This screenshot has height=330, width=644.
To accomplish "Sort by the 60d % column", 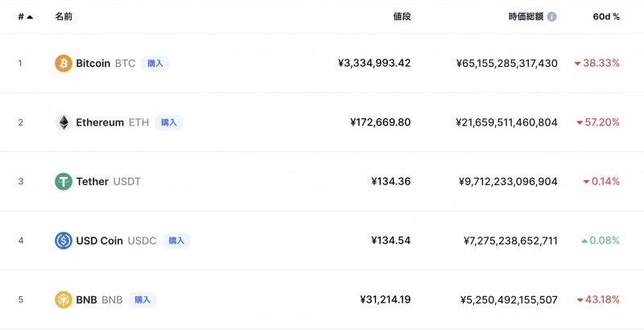I will [605, 16].
